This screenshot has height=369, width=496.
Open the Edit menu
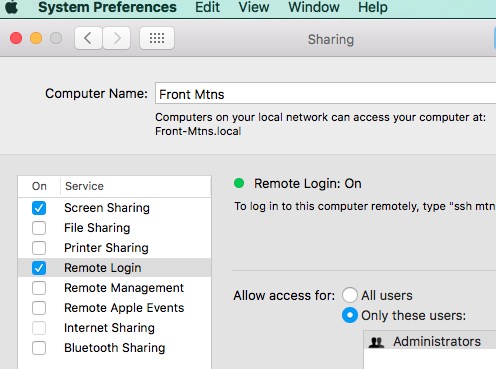tap(207, 7)
